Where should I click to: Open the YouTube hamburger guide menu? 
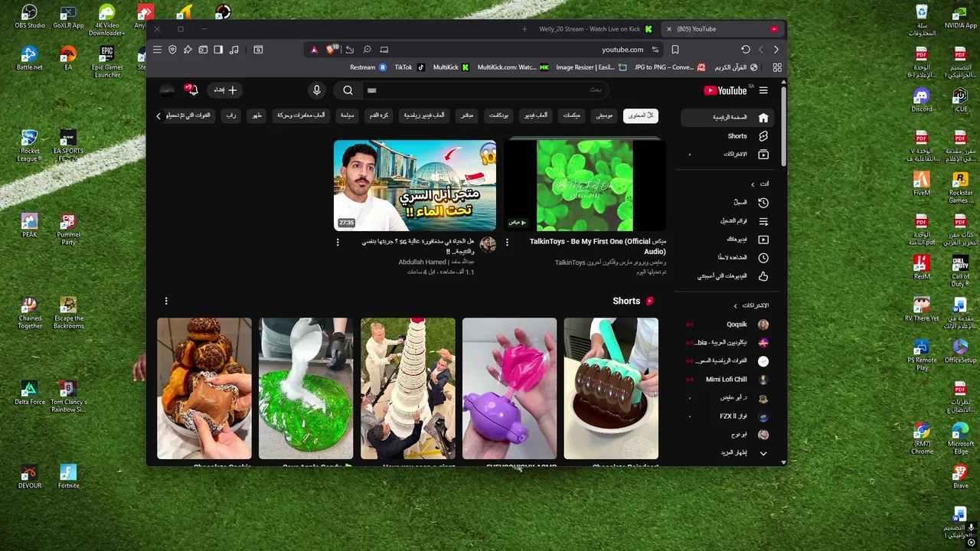(763, 90)
